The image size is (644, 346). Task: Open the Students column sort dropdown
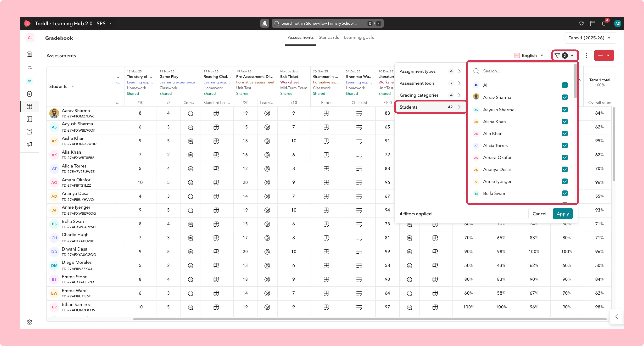(73, 86)
